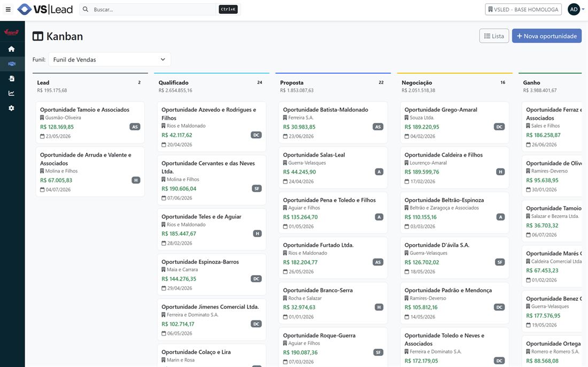Open the documents sidebar icon

[x=12, y=79]
